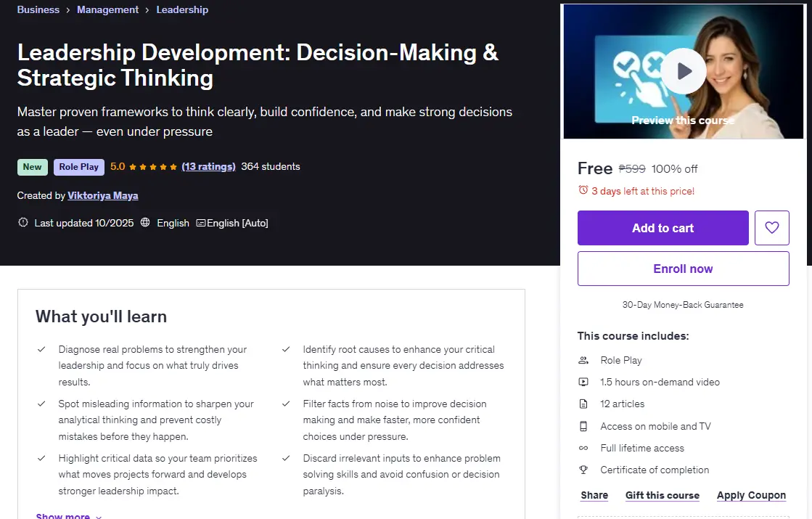Viewport: 812px width, 519px height.
Task: Click the last updated badge icon
Action: coord(22,222)
